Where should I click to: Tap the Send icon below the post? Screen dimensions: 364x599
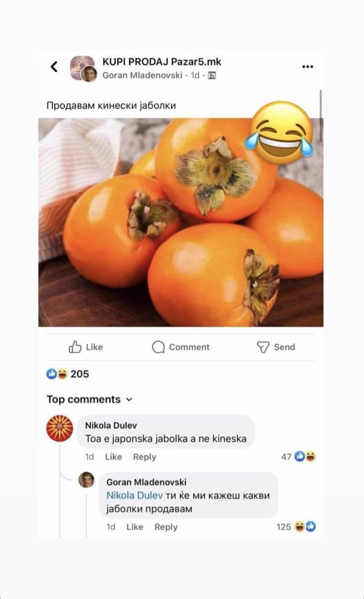pyautogui.click(x=263, y=348)
